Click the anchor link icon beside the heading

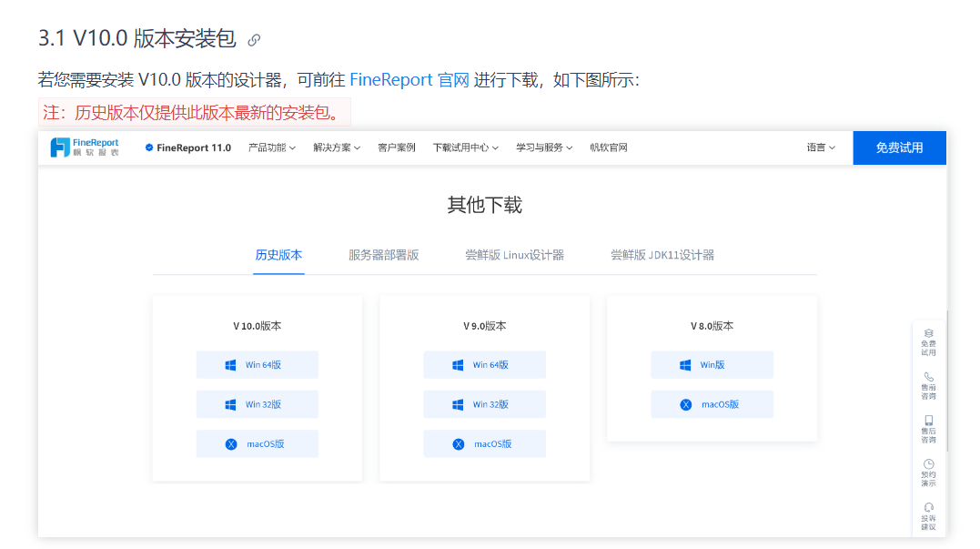tap(254, 39)
